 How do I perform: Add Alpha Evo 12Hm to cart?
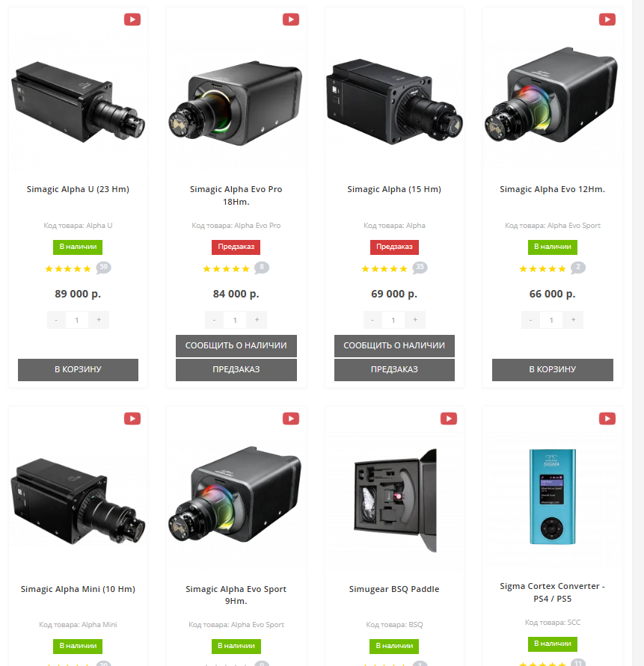click(x=552, y=369)
